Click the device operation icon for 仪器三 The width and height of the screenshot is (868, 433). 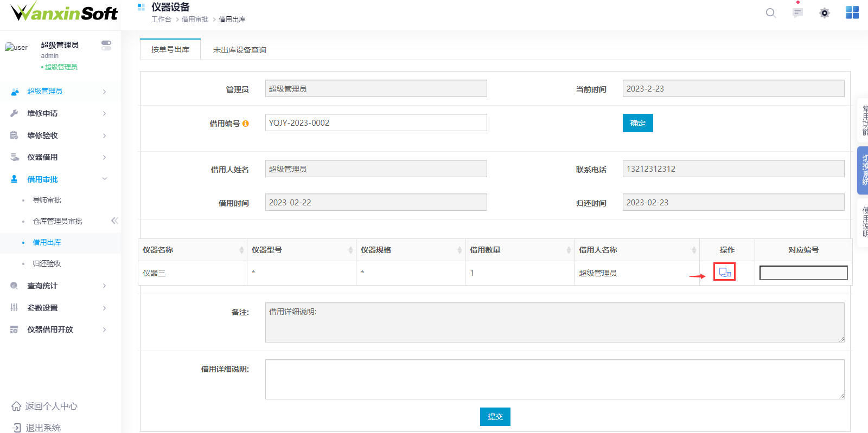tap(725, 272)
